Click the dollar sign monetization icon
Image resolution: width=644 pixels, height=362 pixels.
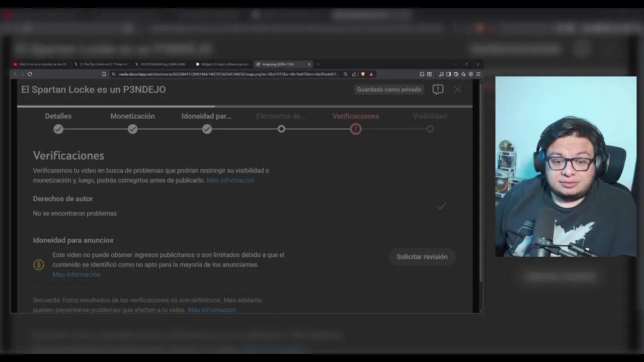pyautogui.click(x=39, y=264)
